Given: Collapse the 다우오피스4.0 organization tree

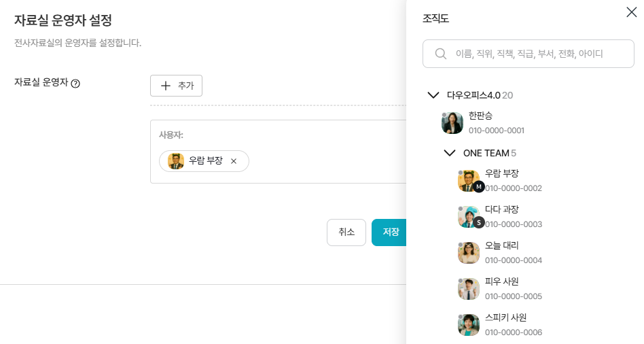Looking at the screenshot, I should point(433,95).
